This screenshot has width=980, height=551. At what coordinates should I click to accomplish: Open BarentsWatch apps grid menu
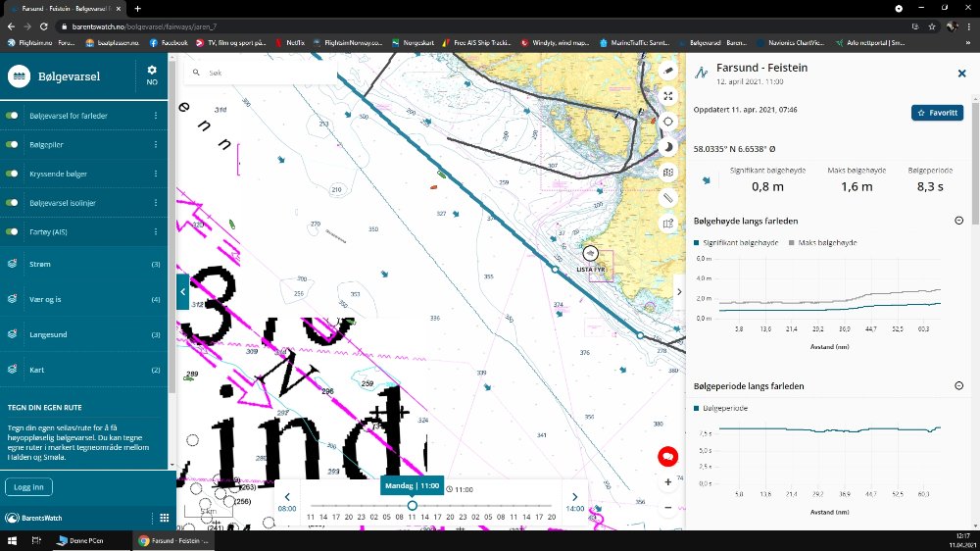(x=165, y=518)
